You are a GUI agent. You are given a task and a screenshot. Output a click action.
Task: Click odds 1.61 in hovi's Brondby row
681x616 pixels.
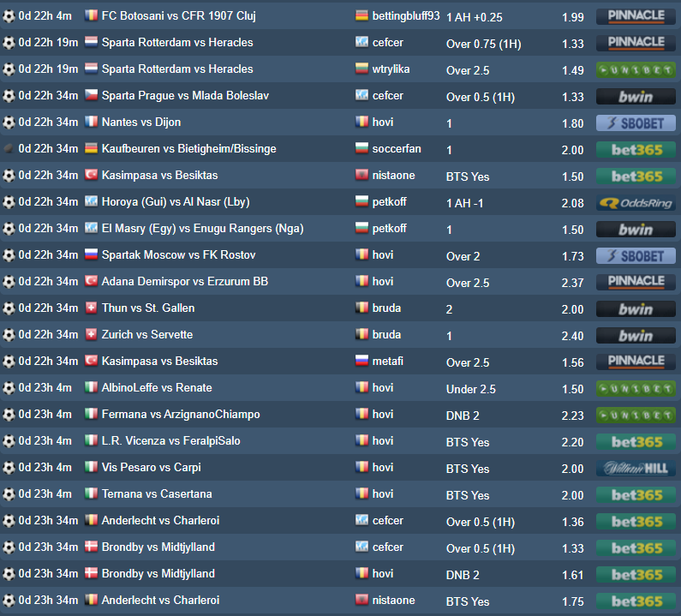[x=572, y=574]
